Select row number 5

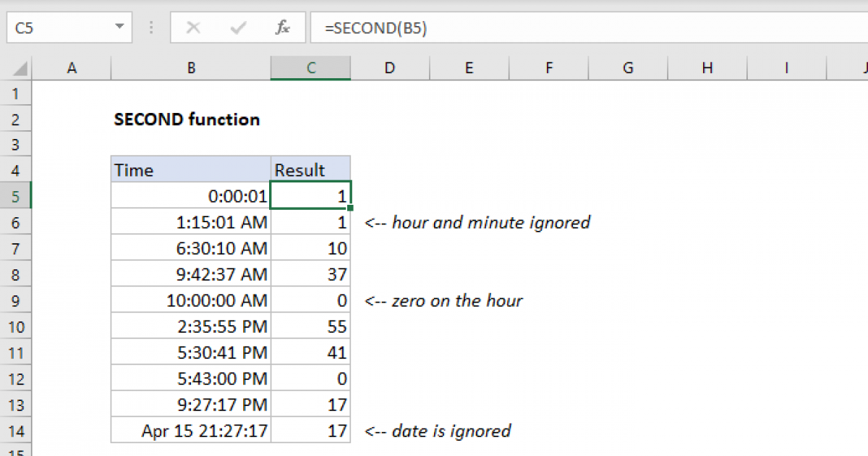point(16,195)
